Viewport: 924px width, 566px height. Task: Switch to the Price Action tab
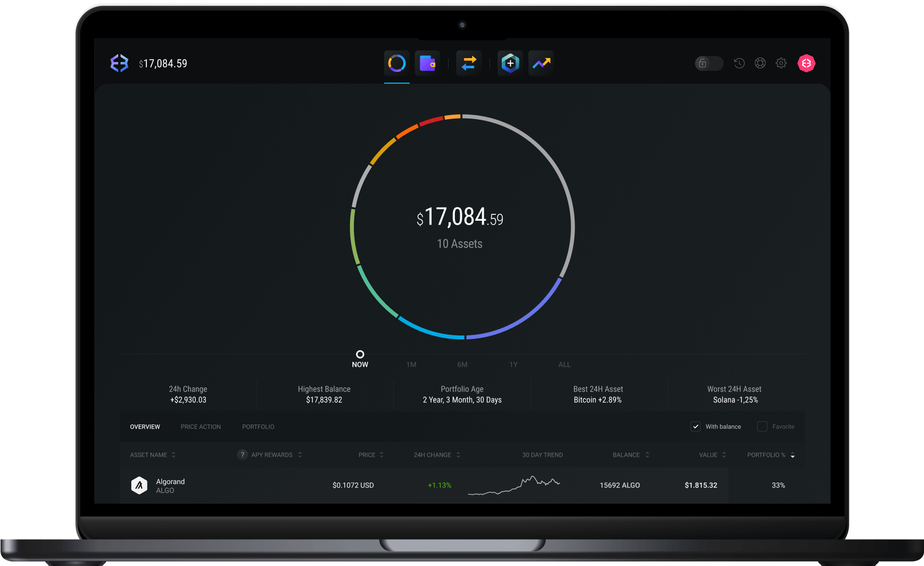click(201, 427)
